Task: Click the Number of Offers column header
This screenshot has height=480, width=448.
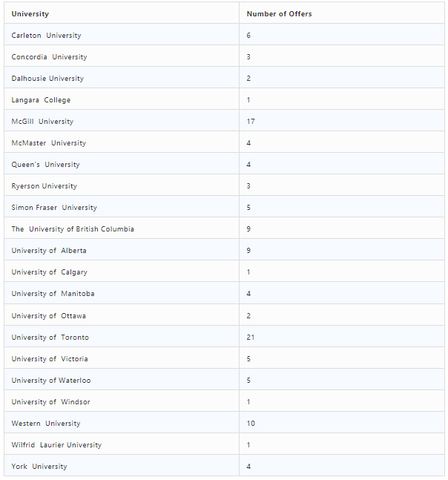Action: point(279,14)
